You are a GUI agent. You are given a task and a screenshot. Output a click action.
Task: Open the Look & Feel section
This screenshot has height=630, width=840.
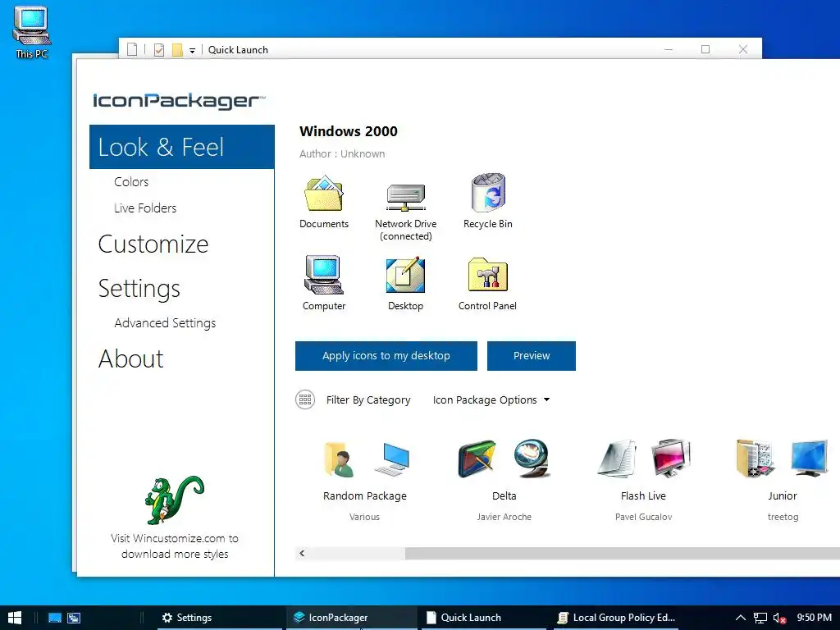click(182, 147)
